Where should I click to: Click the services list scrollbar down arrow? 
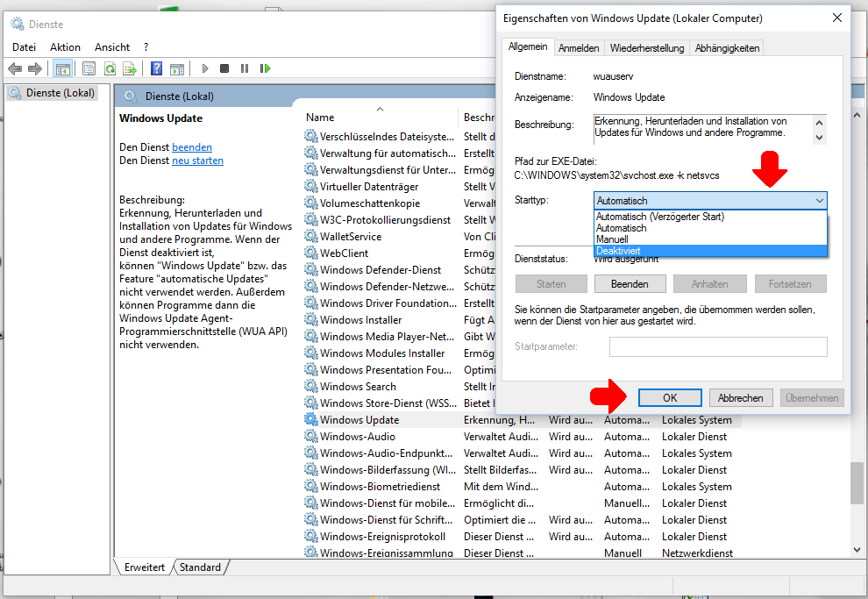pos(857,550)
